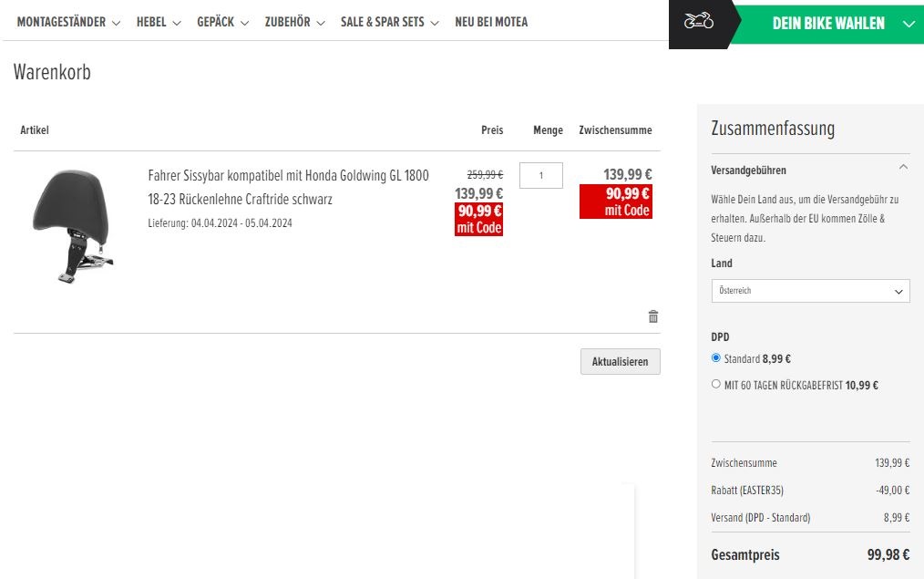Click the motorcycle icon in header

tap(699, 22)
